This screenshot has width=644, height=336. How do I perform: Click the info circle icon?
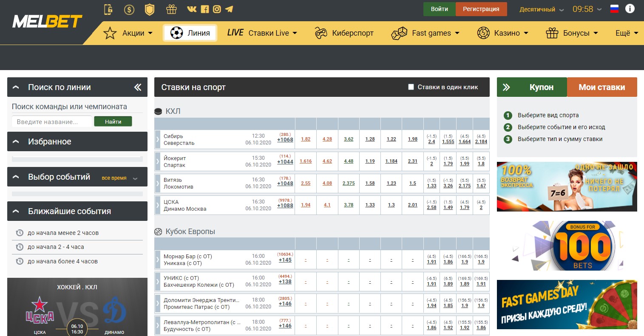(630, 9)
